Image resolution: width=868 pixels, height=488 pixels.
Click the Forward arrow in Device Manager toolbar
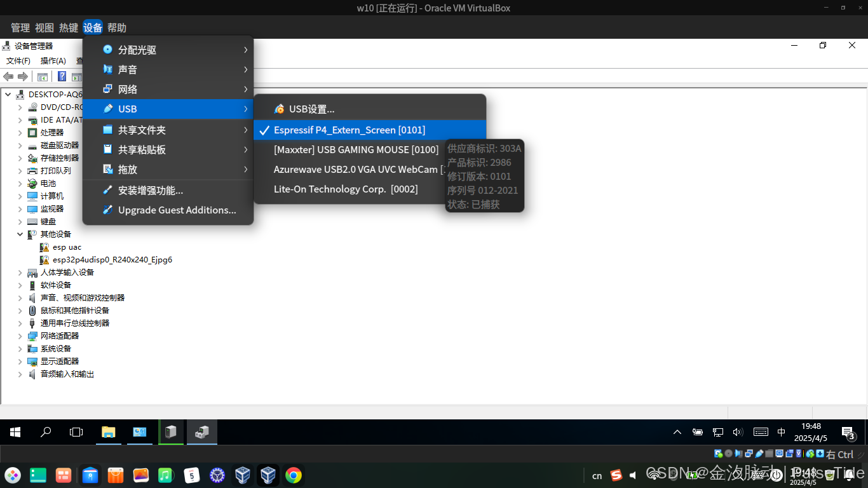[x=23, y=77]
